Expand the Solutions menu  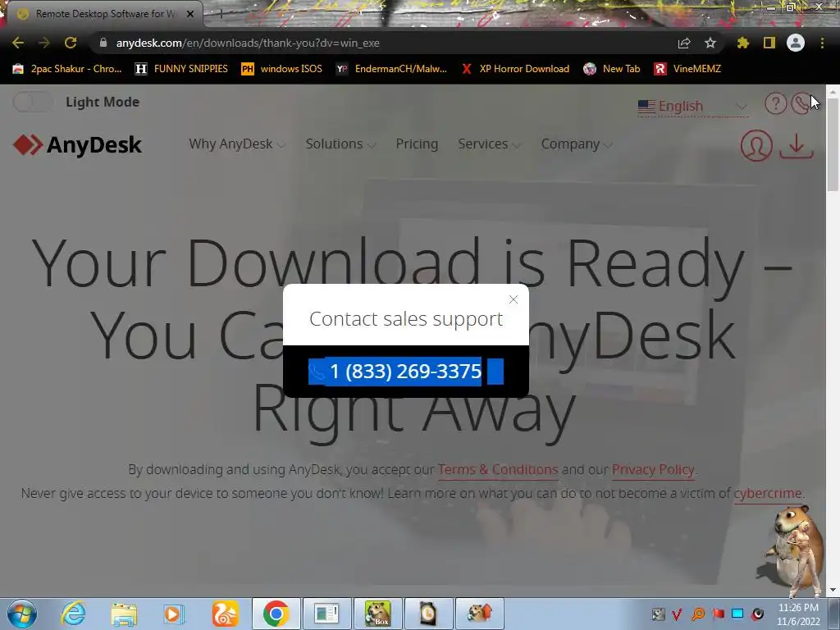point(340,144)
